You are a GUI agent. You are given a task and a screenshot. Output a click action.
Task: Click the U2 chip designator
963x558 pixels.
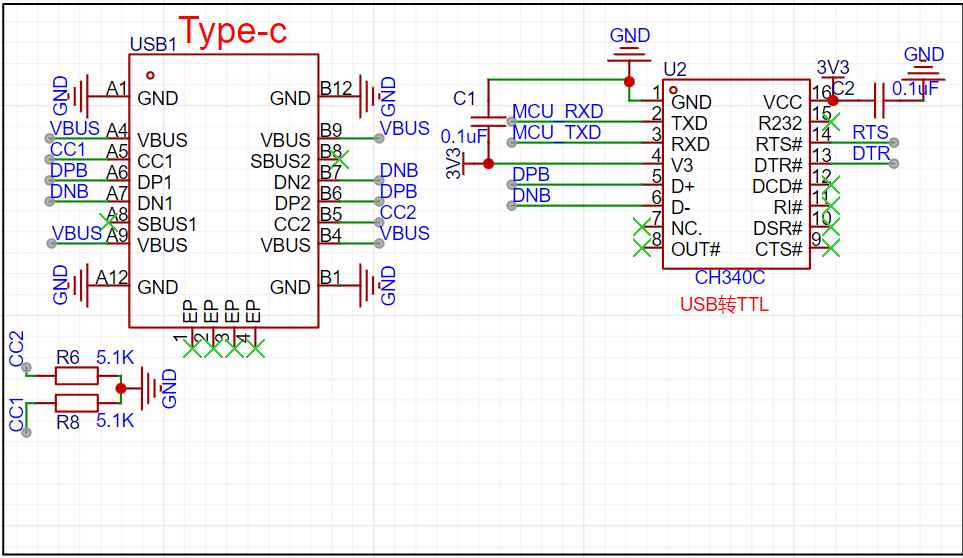[676, 69]
